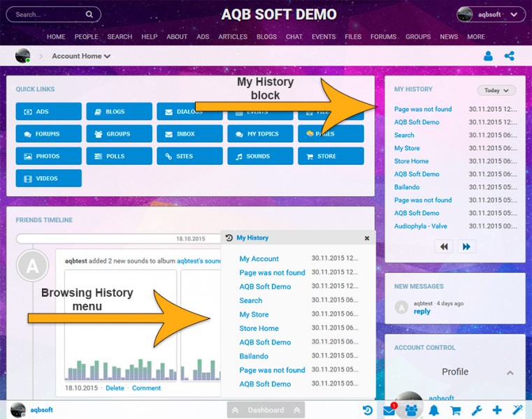Open the My Topics quick link

260,134
